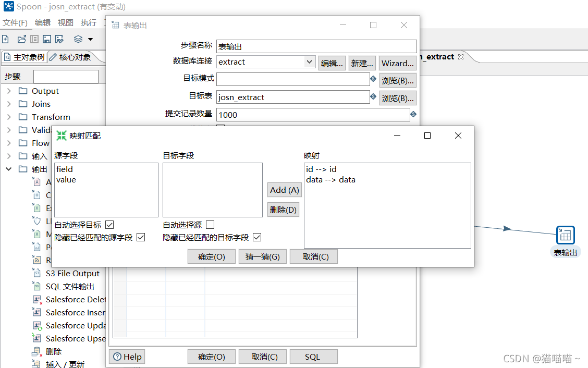Click 浏览(B)... next to 目标模式
Image resolution: width=588 pixels, height=368 pixels.
coord(398,81)
